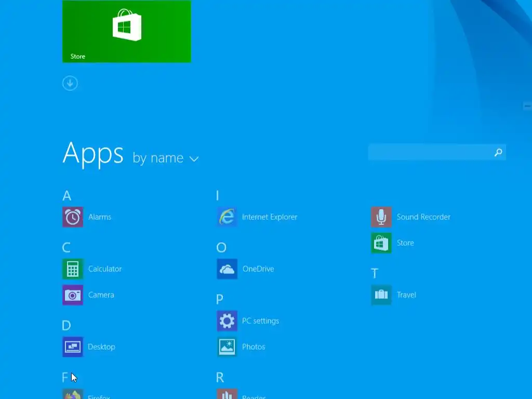The height and width of the screenshot is (399, 532).
Task: Open the Travel suitcase icon
Action: 381,295
